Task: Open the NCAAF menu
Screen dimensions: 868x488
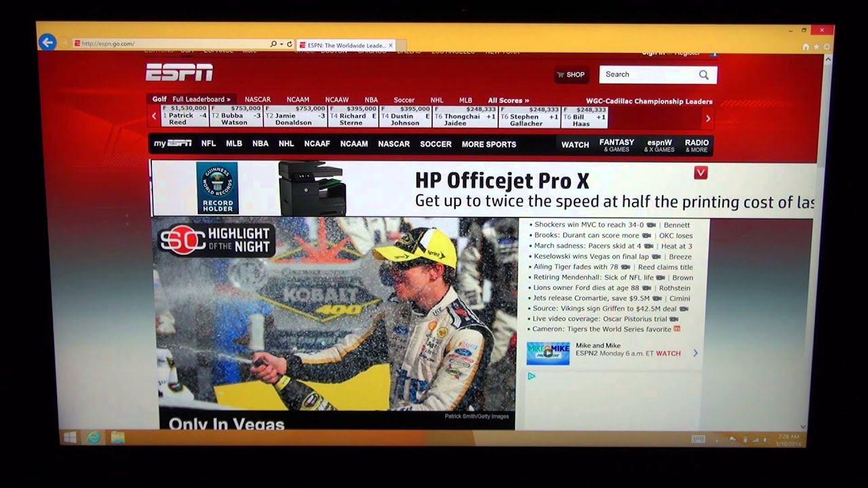Action: 317,144
